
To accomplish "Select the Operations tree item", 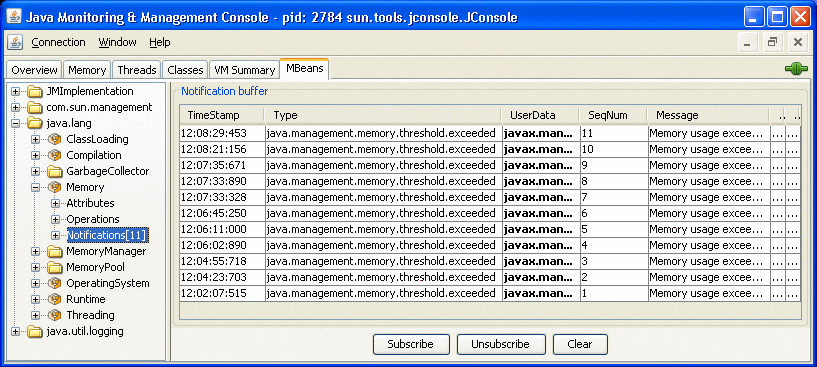I will point(93,219).
